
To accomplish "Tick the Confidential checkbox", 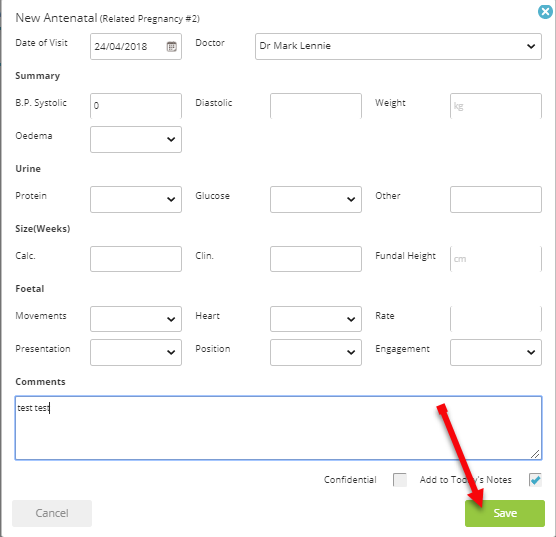I will 400,480.
